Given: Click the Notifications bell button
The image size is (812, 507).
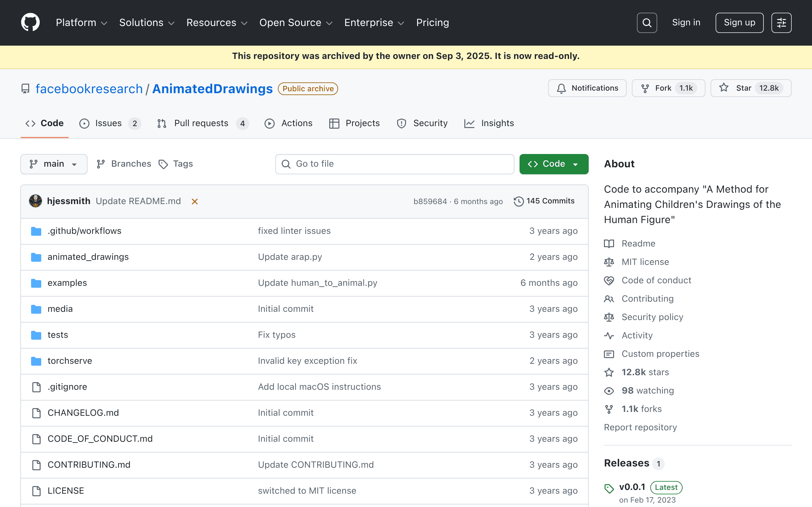Looking at the screenshot, I should pyautogui.click(x=587, y=88).
